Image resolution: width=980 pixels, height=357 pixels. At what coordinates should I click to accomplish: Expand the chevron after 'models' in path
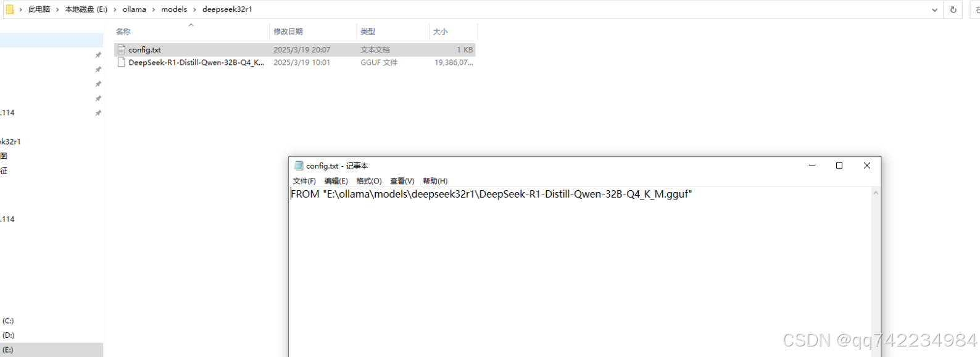(x=194, y=9)
